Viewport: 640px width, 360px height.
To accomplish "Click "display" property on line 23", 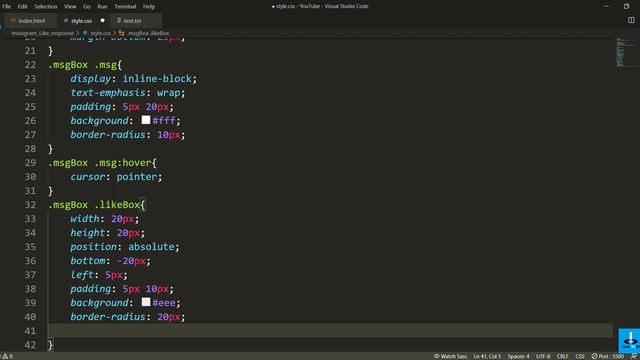I will 91,78.
